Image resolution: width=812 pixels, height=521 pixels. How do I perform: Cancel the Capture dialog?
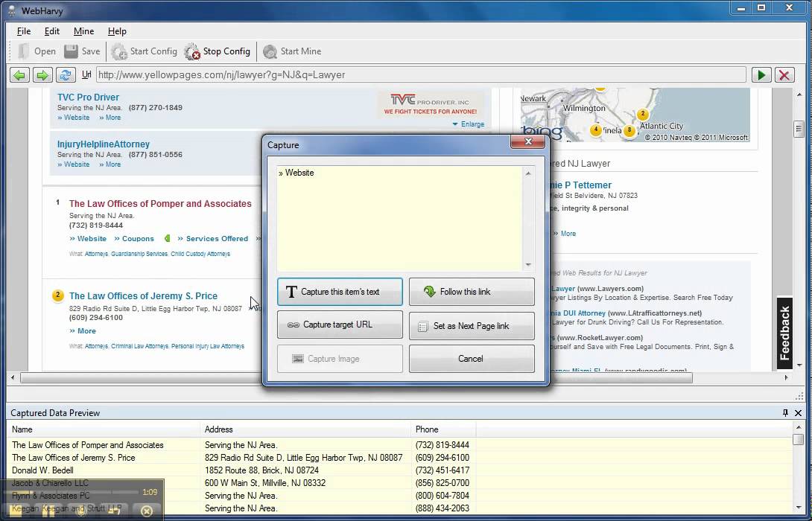pyautogui.click(x=472, y=359)
